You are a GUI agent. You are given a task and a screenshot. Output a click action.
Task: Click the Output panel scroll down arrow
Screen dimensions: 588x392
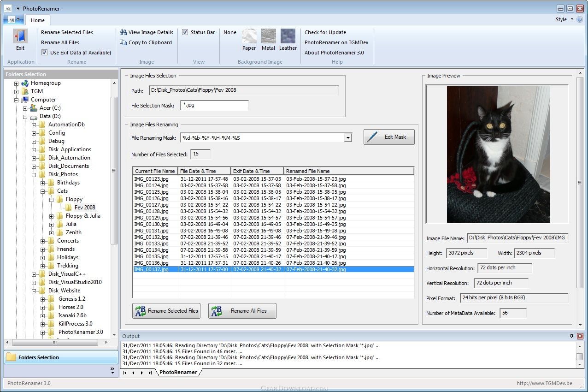[580, 364]
